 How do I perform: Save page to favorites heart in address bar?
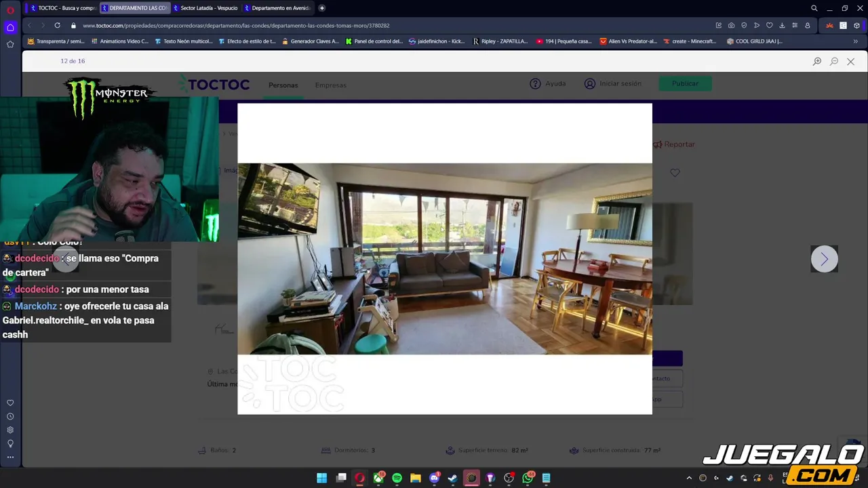click(x=769, y=25)
